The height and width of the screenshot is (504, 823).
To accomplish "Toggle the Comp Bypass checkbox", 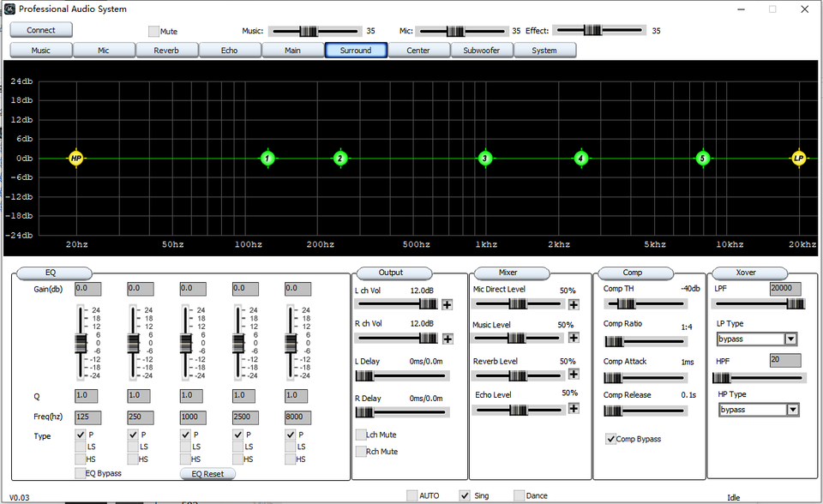I will 610,439.
